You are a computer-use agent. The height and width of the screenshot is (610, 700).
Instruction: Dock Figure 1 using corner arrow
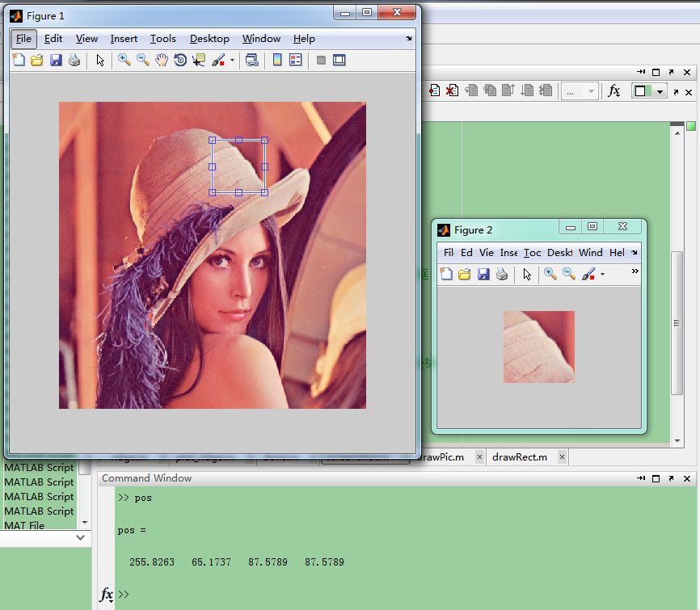tap(408, 38)
